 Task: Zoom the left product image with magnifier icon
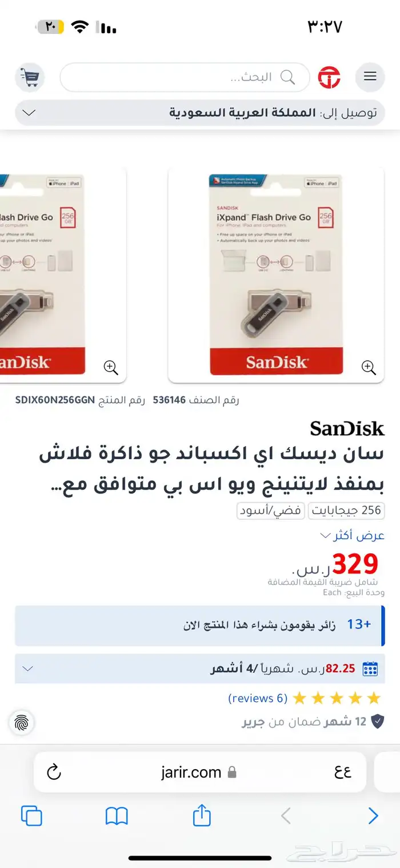click(111, 367)
